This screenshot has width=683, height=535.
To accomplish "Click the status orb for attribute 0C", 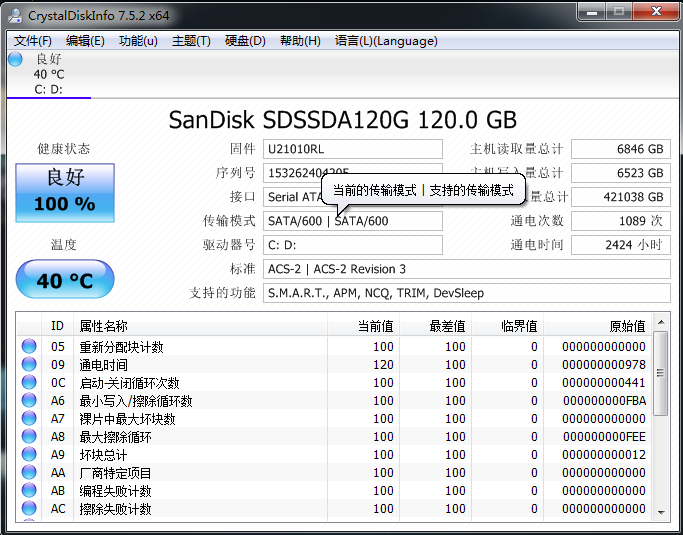I will pyautogui.click(x=29, y=383).
